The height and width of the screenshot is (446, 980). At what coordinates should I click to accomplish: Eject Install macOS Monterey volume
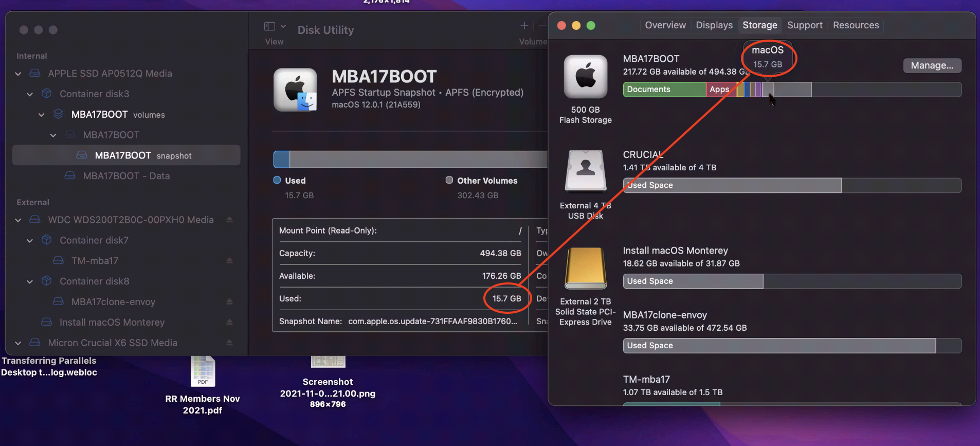click(229, 322)
